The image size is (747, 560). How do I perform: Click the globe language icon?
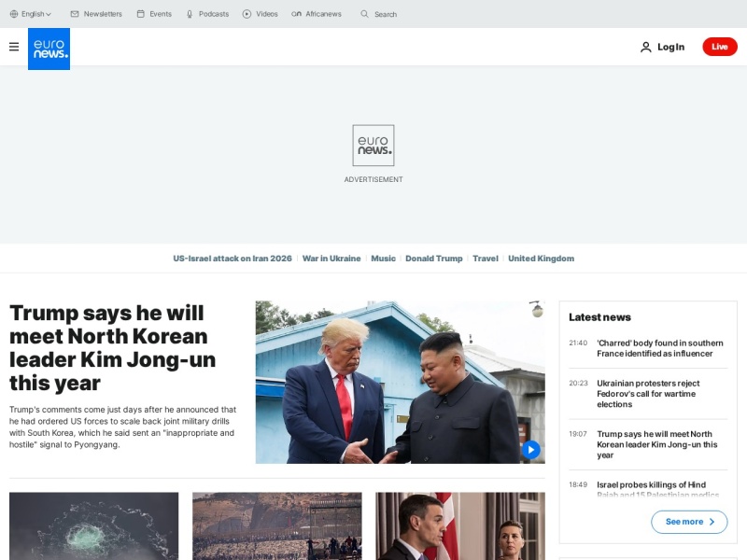click(14, 14)
